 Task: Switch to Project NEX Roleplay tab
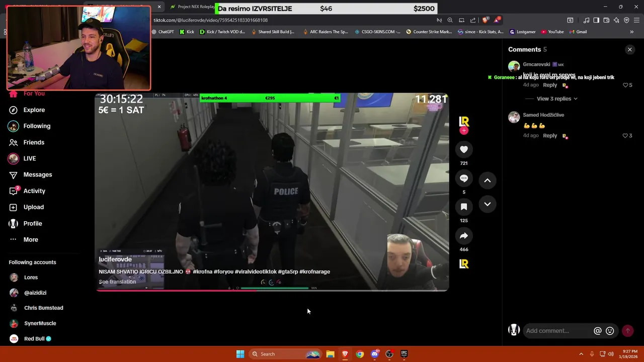coord(193,7)
